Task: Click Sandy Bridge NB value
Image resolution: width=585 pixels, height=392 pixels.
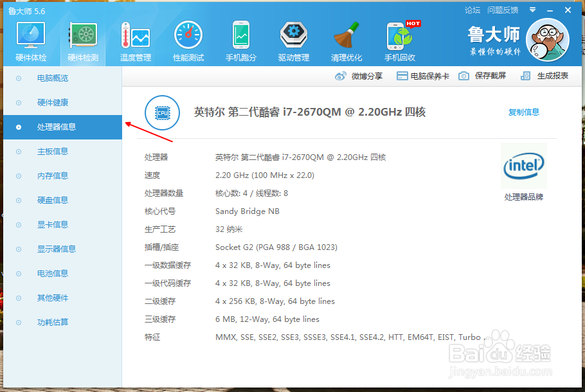Action: [x=248, y=211]
